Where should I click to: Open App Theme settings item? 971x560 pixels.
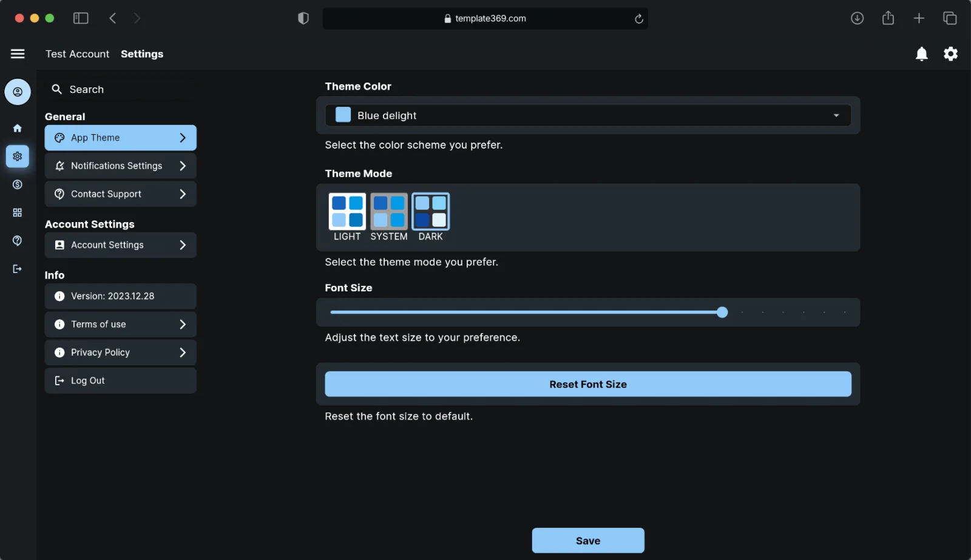(120, 138)
